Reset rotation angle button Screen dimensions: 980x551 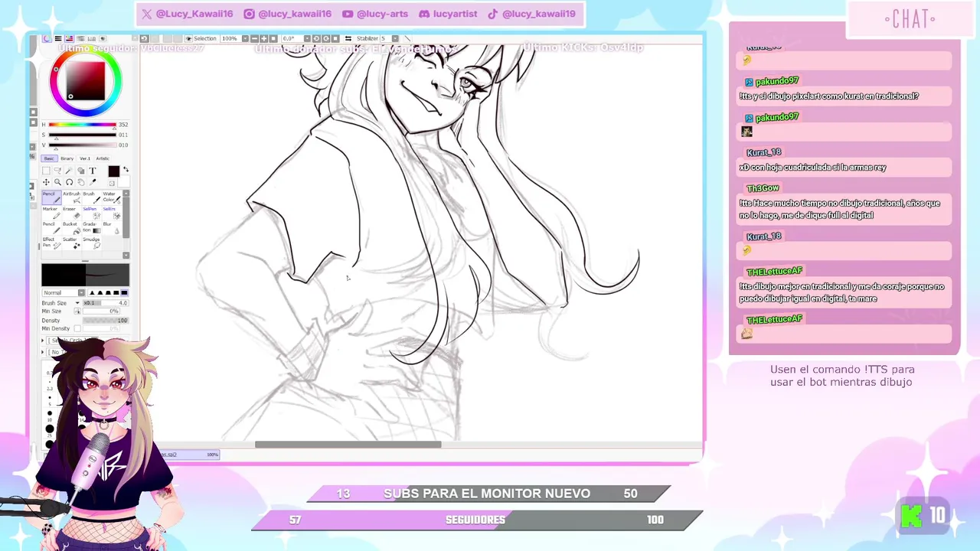335,38
